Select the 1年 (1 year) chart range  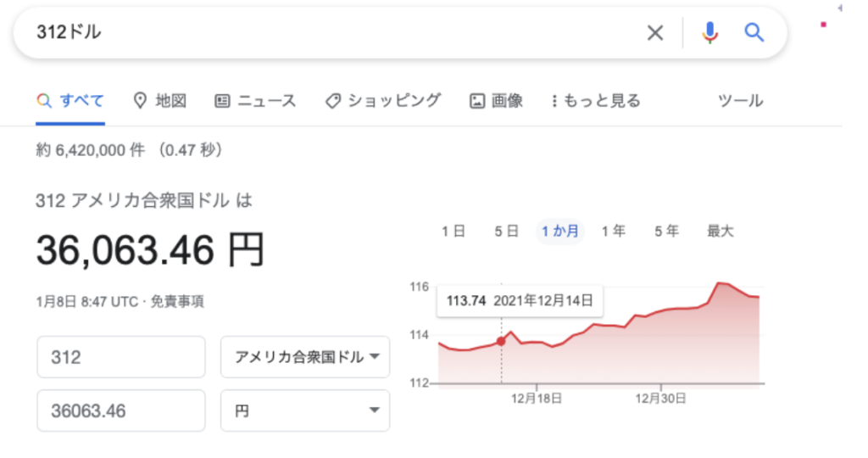click(x=614, y=231)
